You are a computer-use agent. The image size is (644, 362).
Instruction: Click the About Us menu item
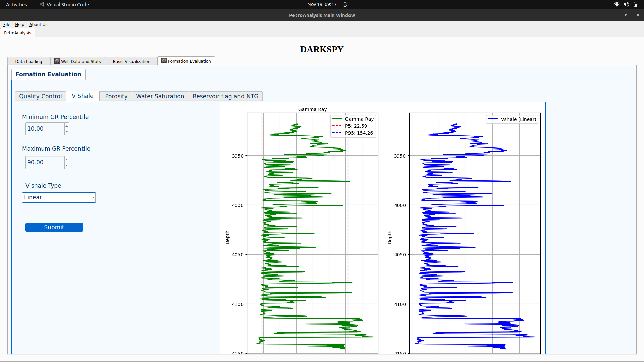pos(38,24)
